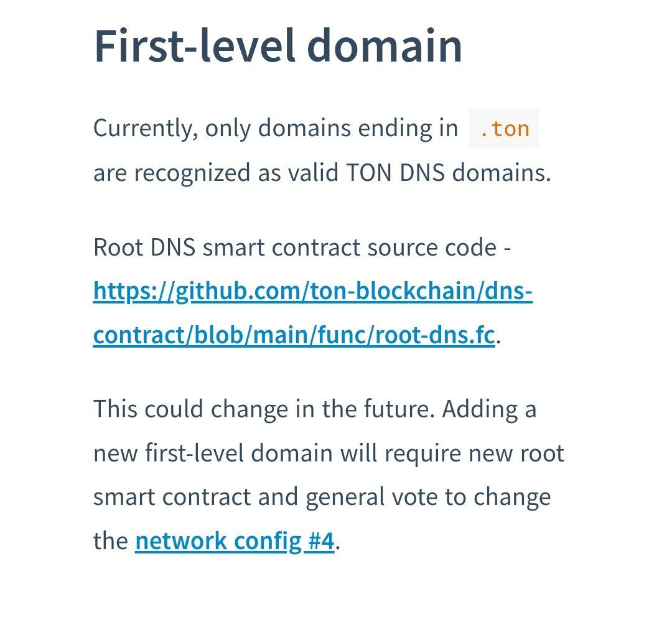Viewport: 672px width, 620px height.
Task: Click the sentence 'This could change in the future.'
Action: 264,409
